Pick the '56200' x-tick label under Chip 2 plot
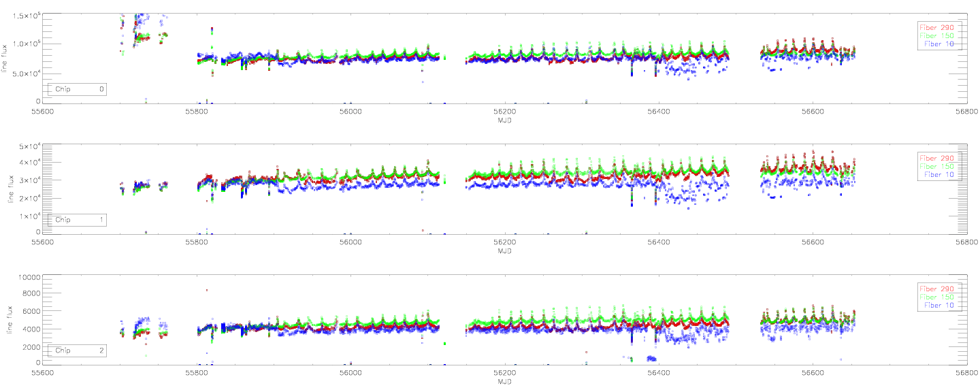 click(x=505, y=373)
